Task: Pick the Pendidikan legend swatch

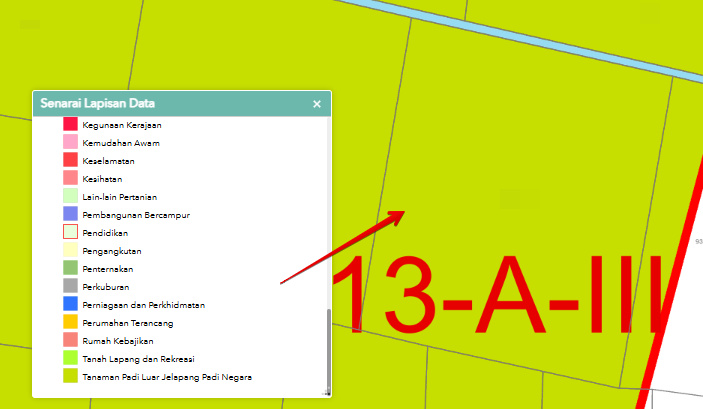Action: (70, 232)
